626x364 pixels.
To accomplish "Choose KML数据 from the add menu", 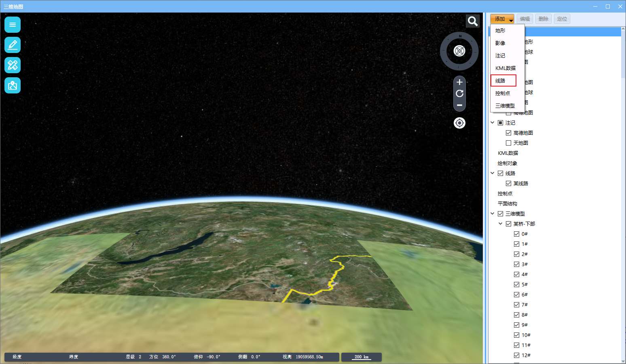I will (x=505, y=68).
